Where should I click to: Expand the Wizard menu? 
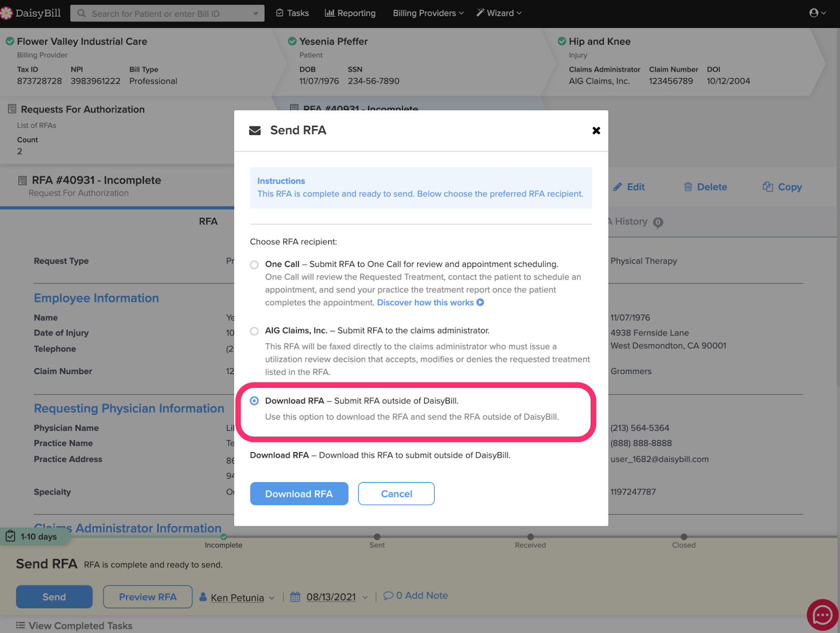coord(499,13)
